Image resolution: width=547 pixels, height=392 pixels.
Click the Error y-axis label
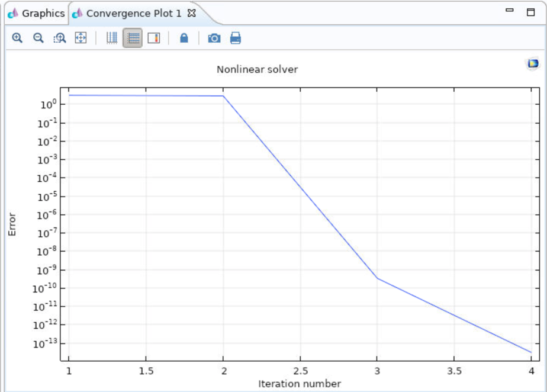click(x=12, y=224)
